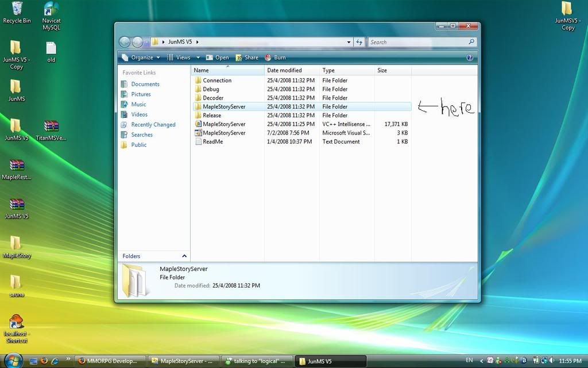This screenshot has height=368, width=588.
Task: Launch Firefox from the quick launch bar
Action: pos(44,361)
